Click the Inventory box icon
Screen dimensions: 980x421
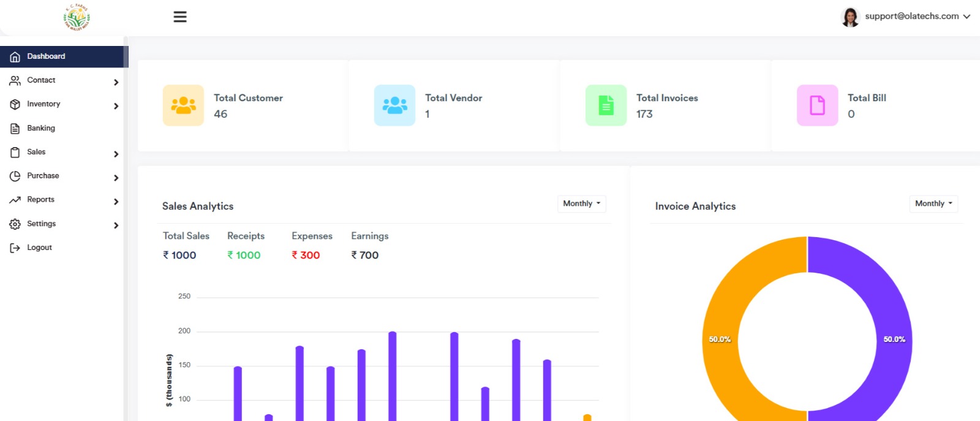pos(15,104)
